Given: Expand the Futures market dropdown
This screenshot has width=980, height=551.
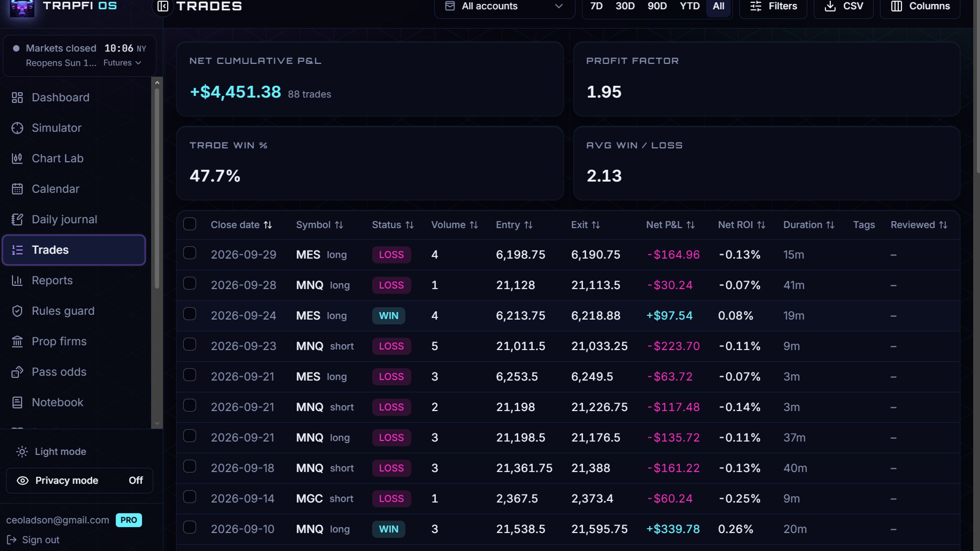Looking at the screenshot, I should 122,63.
